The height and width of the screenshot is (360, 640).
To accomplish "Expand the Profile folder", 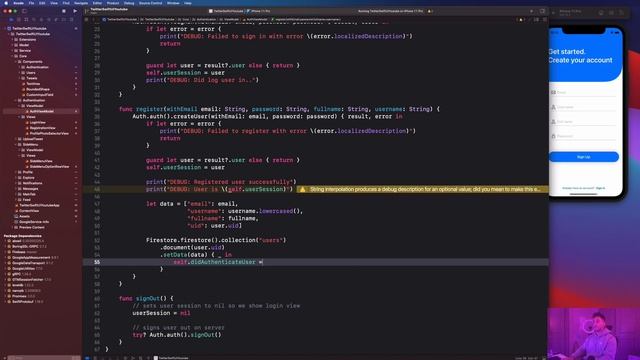I will [16, 172].
